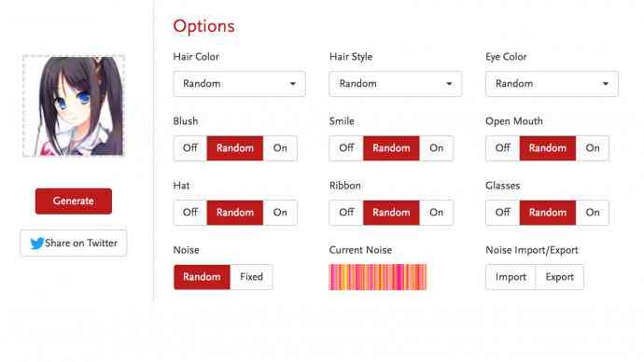Image resolution: width=644 pixels, height=362 pixels.
Task: Click the Import noise button
Action: point(511,277)
